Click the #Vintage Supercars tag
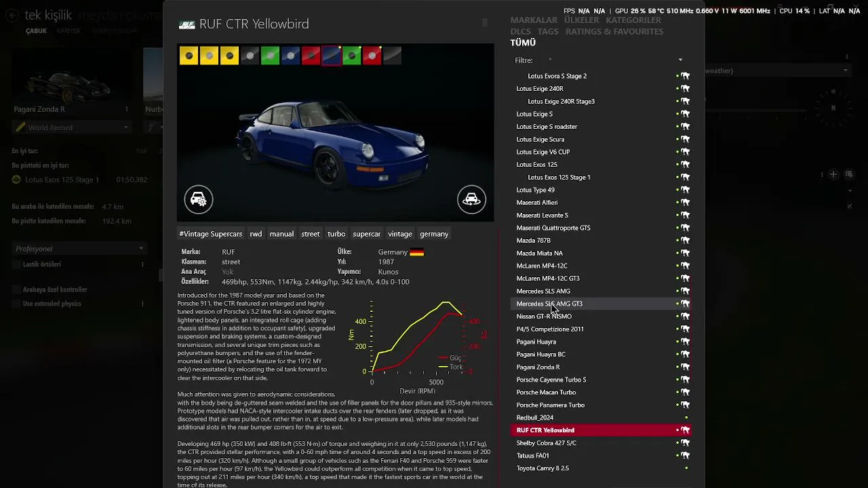 [211, 234]
